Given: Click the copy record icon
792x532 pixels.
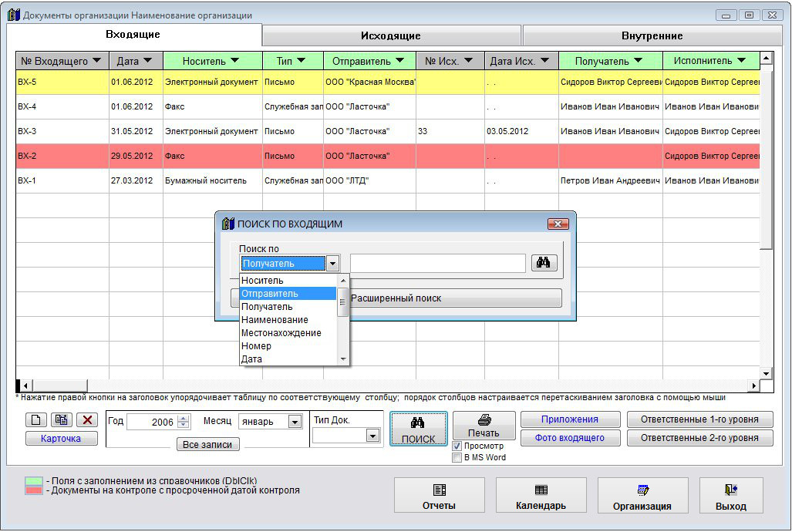Looking at the screenshot, I should [x=62, y=420].
